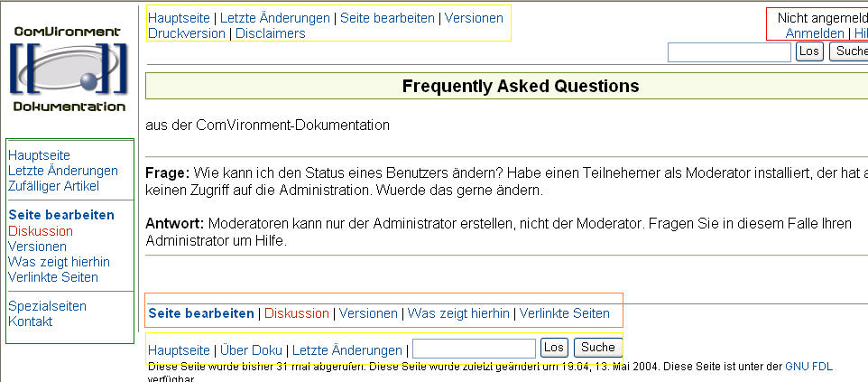868x382 pixels.
Task: Focus the bottom search input field
Action: pos(474,348)
